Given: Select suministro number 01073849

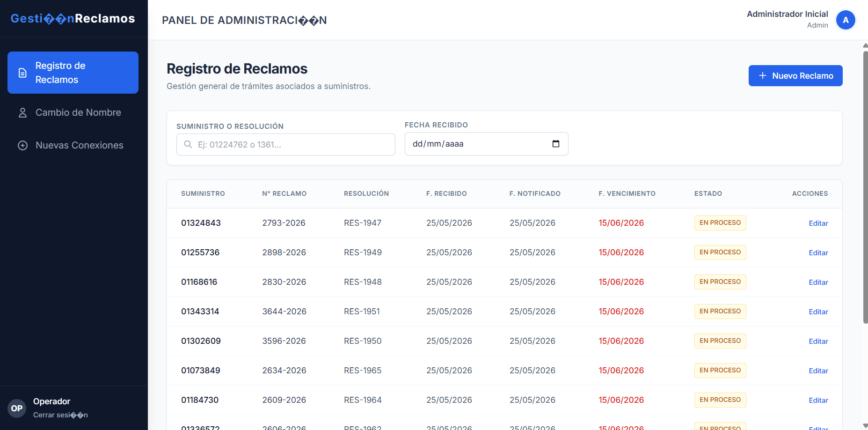Looking at the screenshot, I should click(201, 371).
